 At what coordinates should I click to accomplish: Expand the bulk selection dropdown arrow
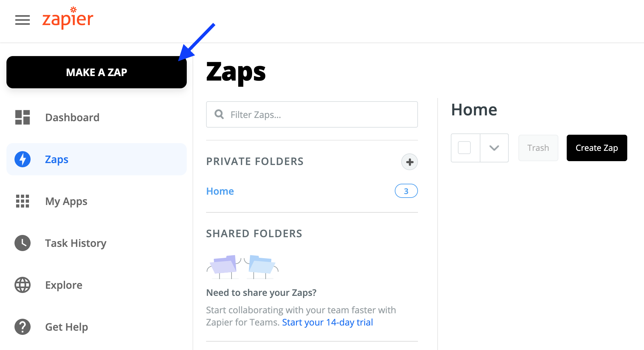coord(494,148)
